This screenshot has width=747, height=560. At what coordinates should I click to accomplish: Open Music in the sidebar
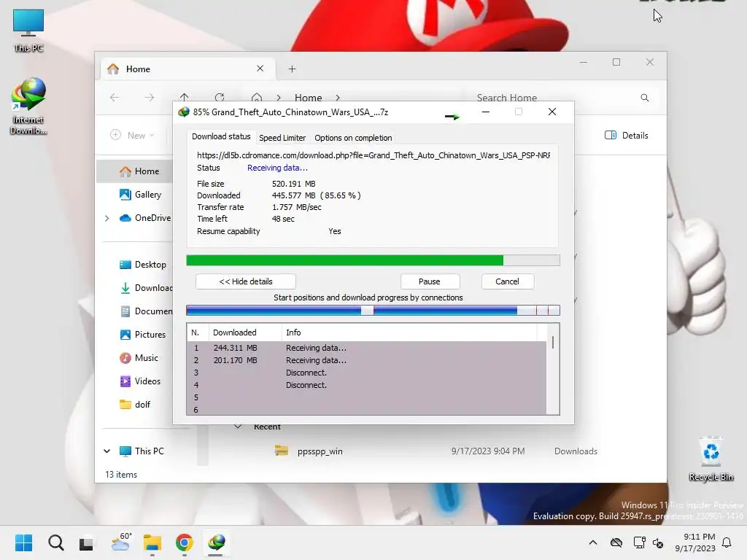coord(139,358)
